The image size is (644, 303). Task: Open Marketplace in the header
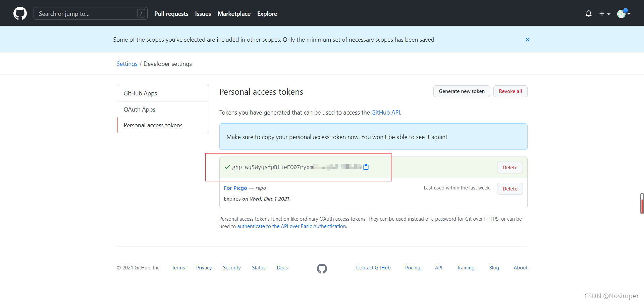[234, 14]
